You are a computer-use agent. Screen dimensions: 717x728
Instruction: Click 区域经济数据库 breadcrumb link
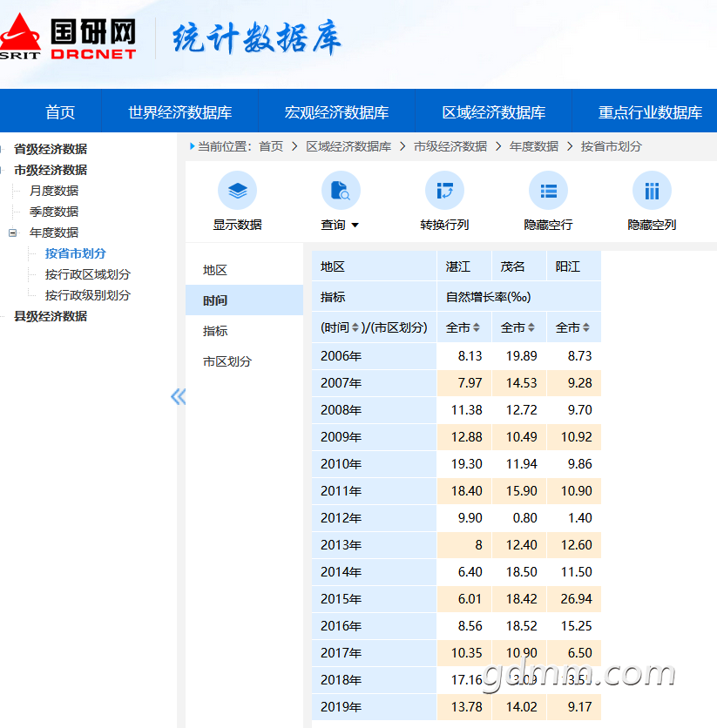tap(348, 146)
